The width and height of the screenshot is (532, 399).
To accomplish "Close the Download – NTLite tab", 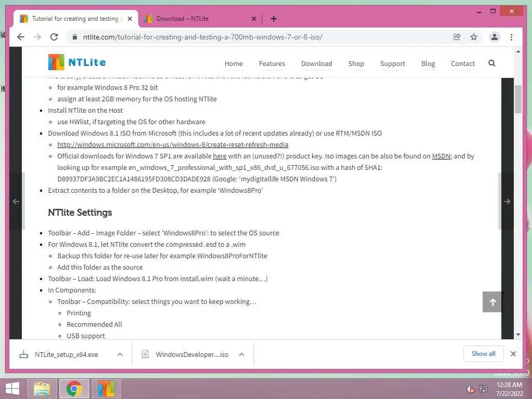I will coord(254,19).
